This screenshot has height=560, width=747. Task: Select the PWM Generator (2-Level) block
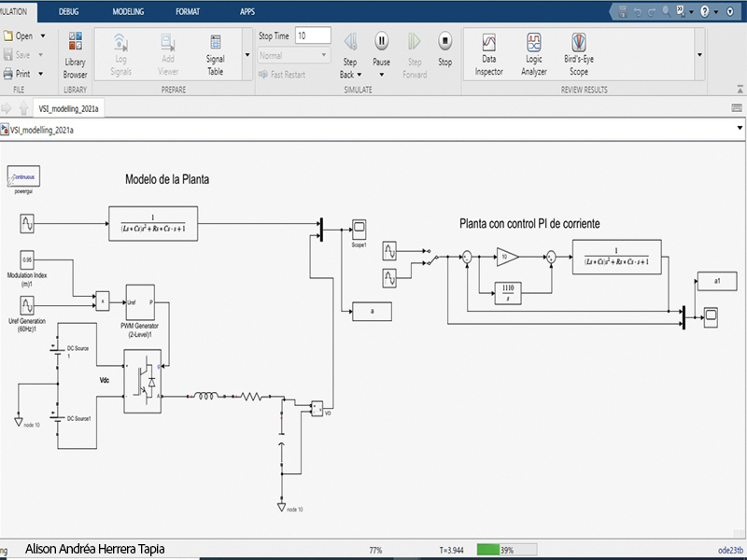coord(140,302)
